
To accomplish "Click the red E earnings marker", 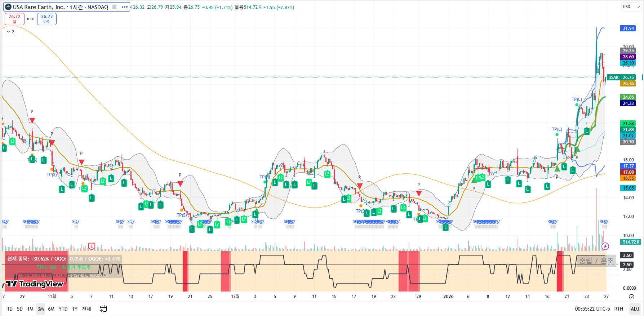I will click(92, 246).
